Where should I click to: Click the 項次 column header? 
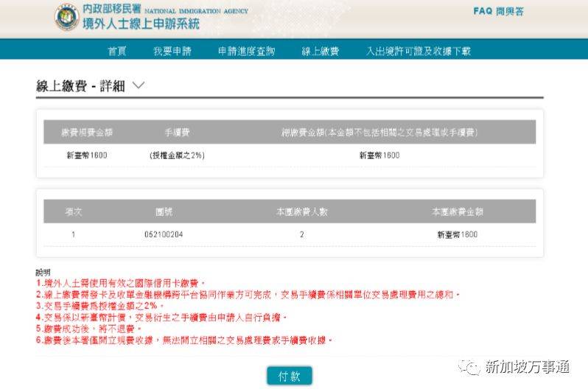pos(73,211)
